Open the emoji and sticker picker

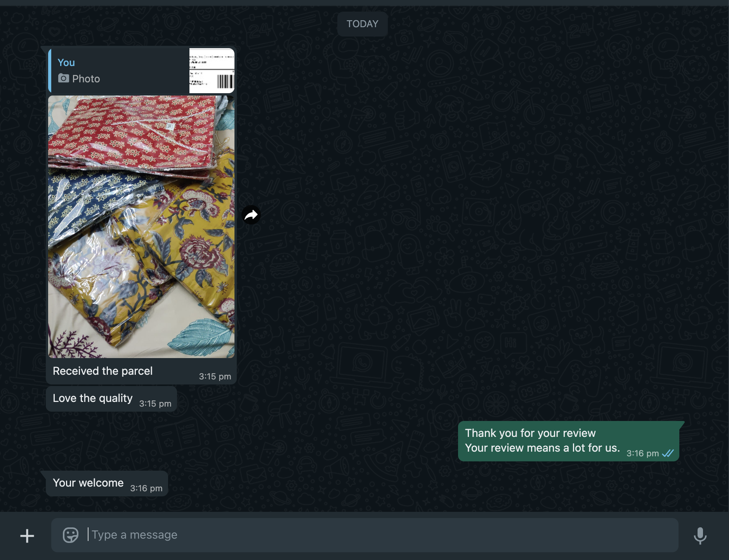(71, 535)
